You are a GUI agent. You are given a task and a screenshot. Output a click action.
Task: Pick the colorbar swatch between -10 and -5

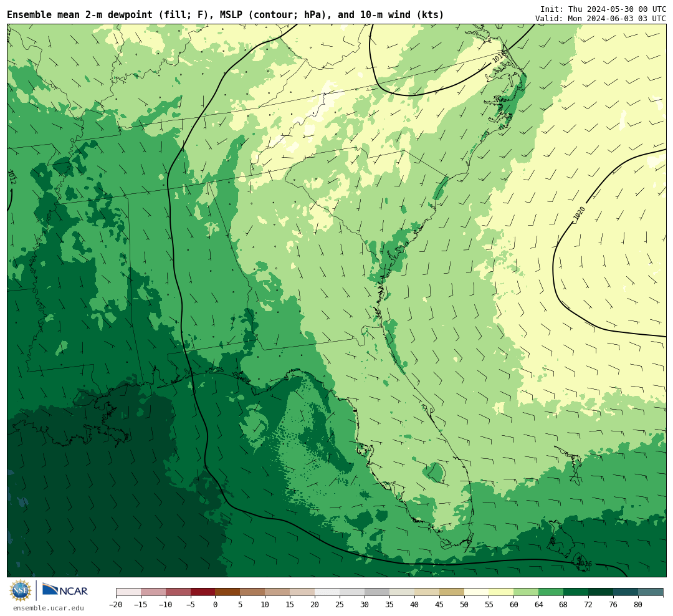click(x=178, y=592)
